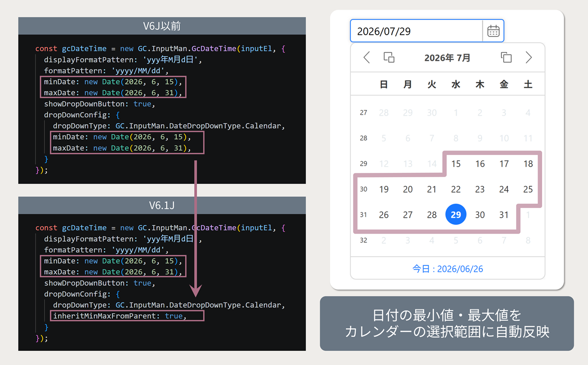
Task: Click week number 32 in the left column
Action: [363, 240]
